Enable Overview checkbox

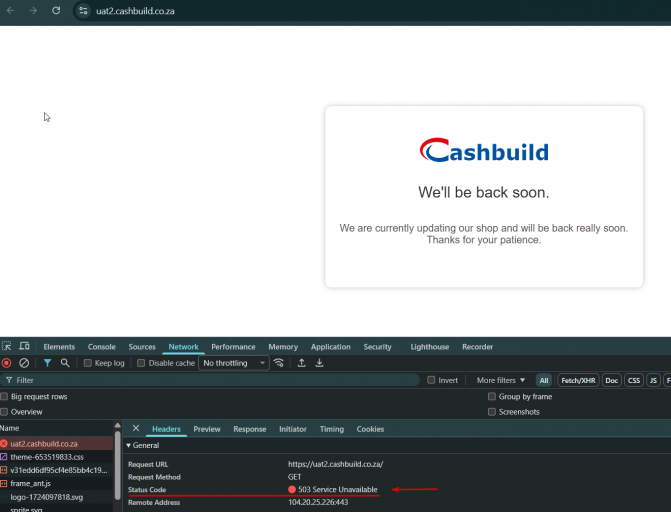coord(4,412)
